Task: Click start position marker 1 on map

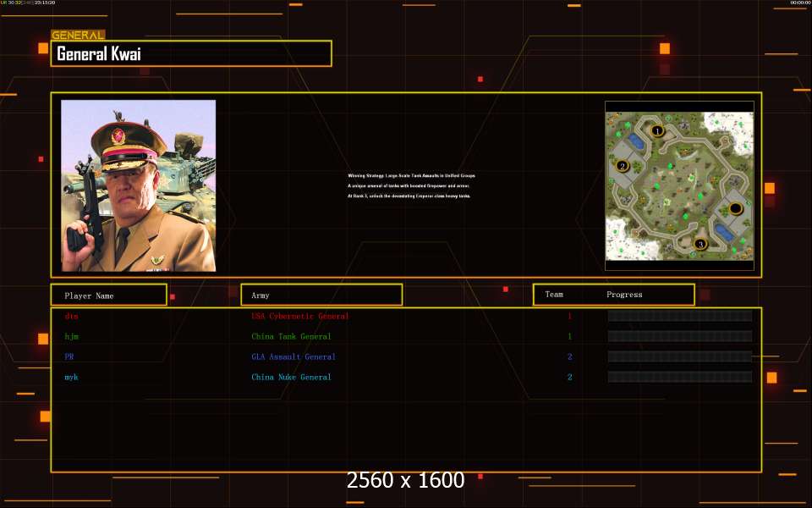Action: click(657, 130)
